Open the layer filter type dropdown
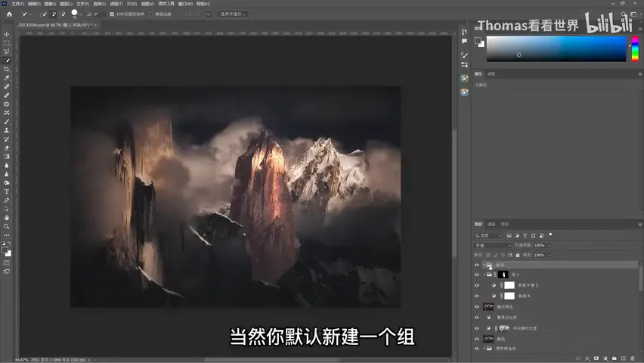This screenshot has width=644, height=363. (x=488, y=235)
